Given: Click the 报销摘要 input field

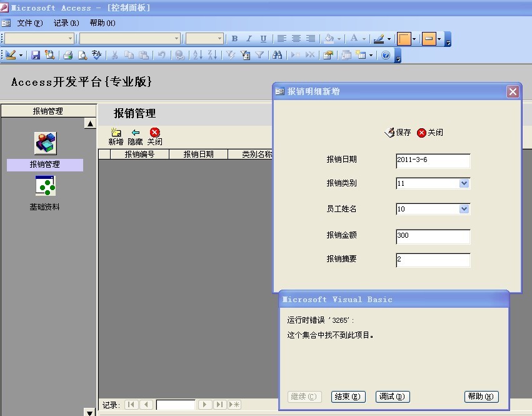Looking at the screenshot, I should tap(433, 260).
